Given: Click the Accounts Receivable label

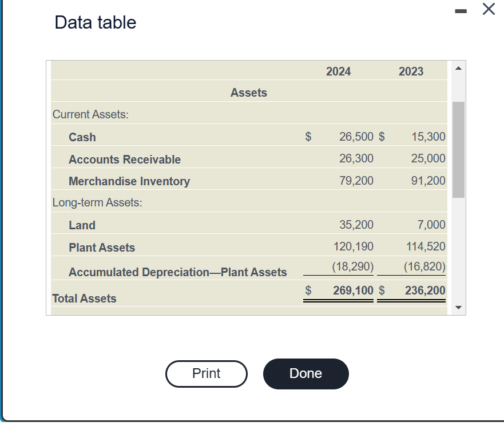Looking at the screenshot, I should pos(124,159).
